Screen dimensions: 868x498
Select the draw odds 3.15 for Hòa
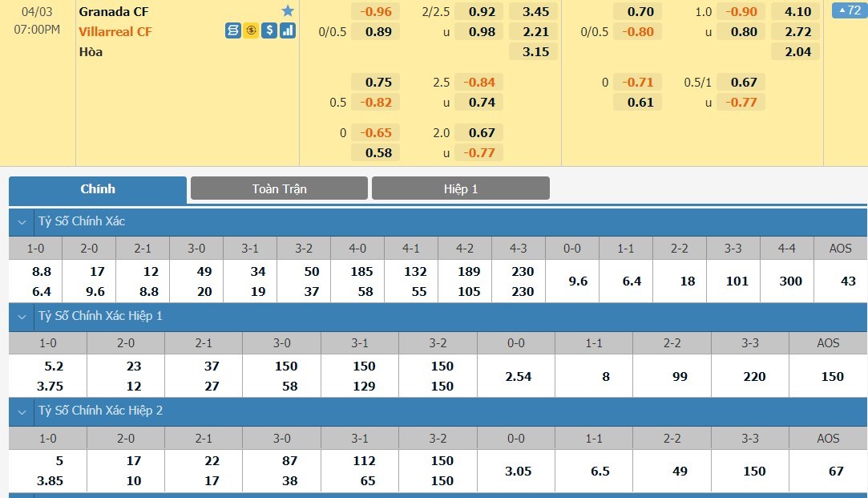[535, 52]
